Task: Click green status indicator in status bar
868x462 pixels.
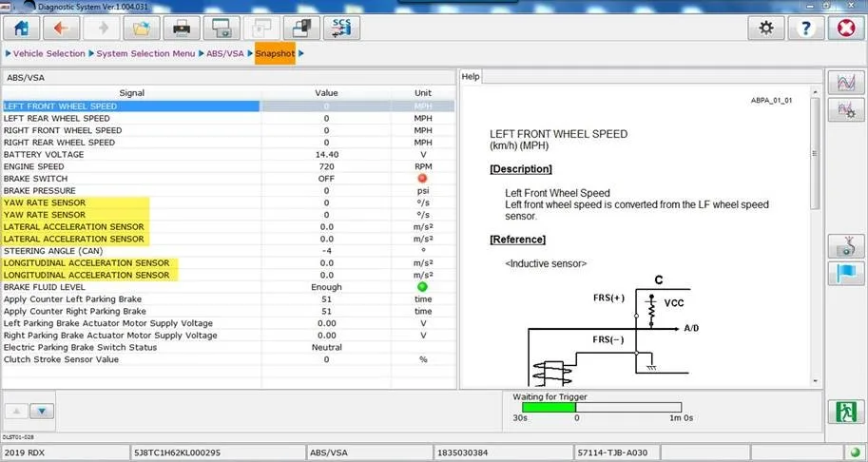Action: [x=856, y=452]
